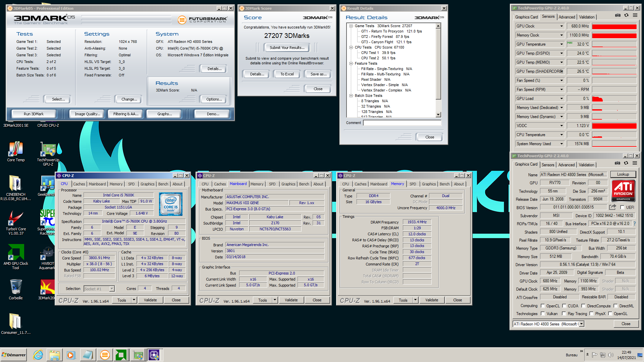Toggle DirectML checkbox

click(x=615, y=306)
